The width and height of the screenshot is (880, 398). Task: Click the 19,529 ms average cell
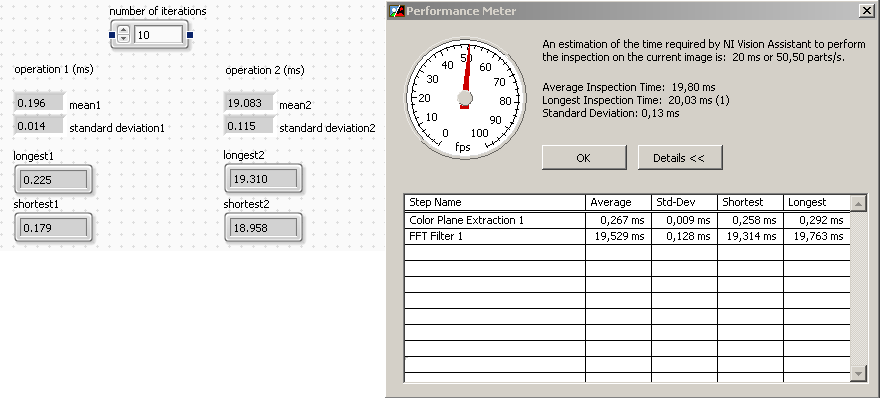(x=618, y=237)
